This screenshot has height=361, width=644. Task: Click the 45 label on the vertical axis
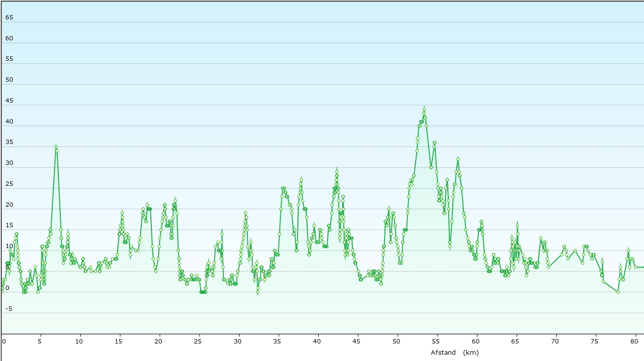click(9, 101)
